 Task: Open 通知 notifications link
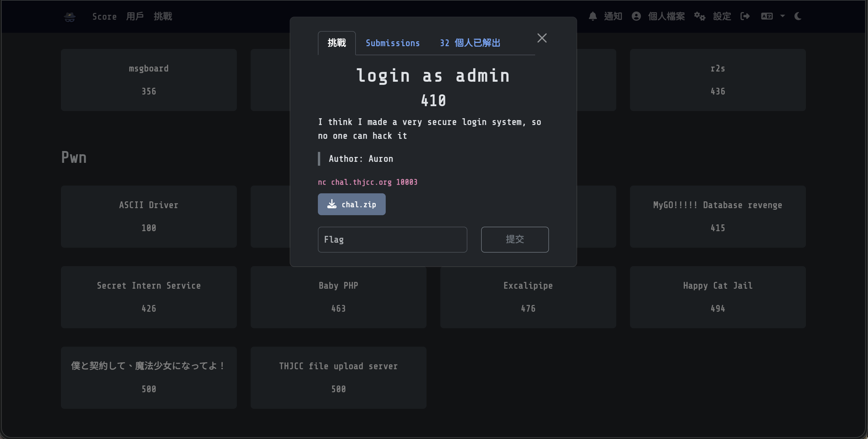(x=613, y=16)
